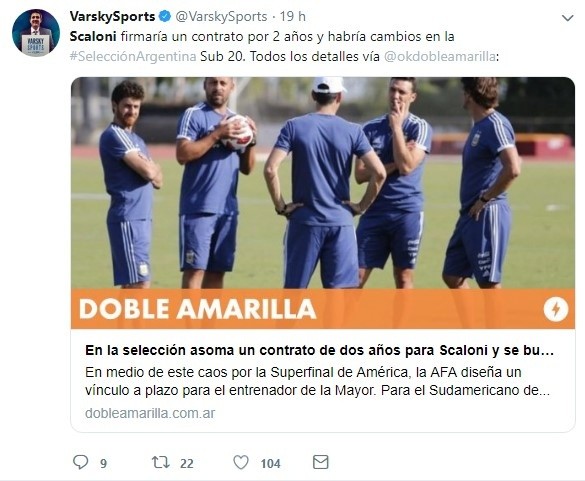Image resolution: width=585 pixels, height=481 pixels.
Task: Click the envelope direct message icon
Action: click(320, 462)
